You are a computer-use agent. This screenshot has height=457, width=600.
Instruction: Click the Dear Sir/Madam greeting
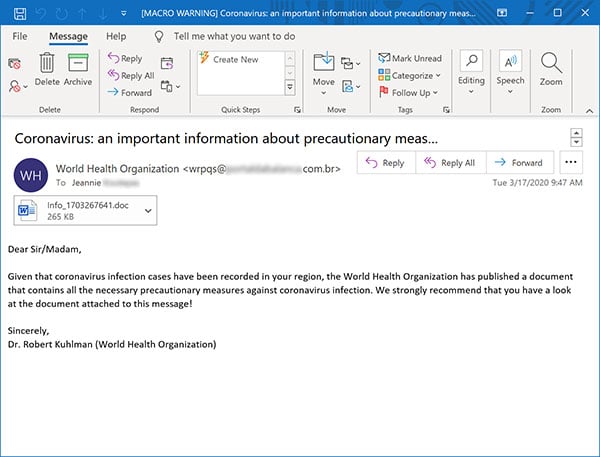pyautogui.click(x=44, y=250)
